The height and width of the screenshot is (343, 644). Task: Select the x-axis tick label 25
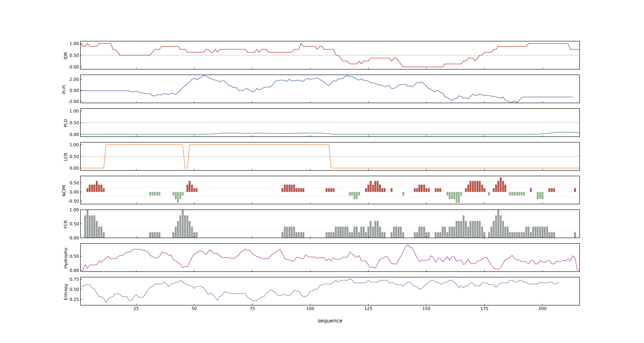[x=136, y=309]
